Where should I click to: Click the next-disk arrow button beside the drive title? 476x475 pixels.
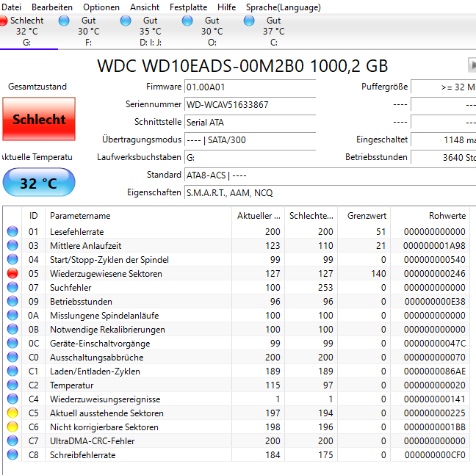[x=472, y=65]
